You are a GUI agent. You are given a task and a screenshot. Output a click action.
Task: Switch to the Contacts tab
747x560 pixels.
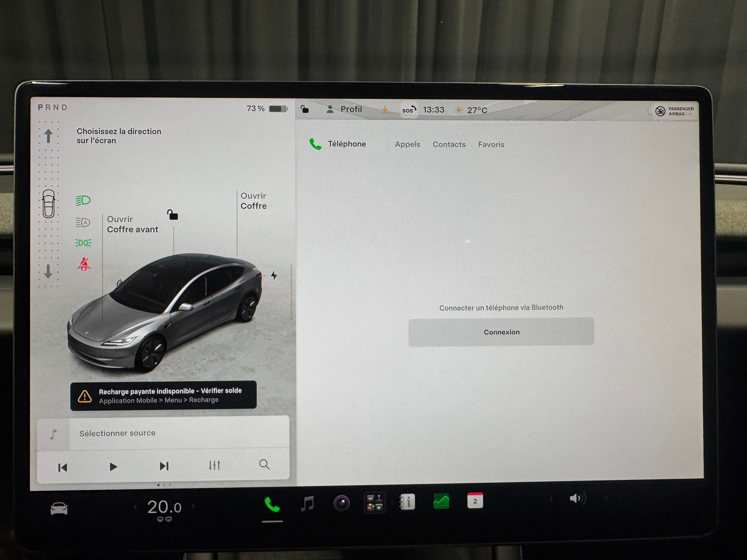pyautogui.click(x=449, y=144)
